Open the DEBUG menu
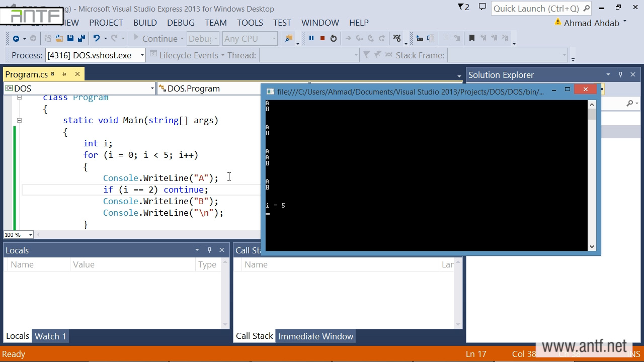 tap(181, 23)
